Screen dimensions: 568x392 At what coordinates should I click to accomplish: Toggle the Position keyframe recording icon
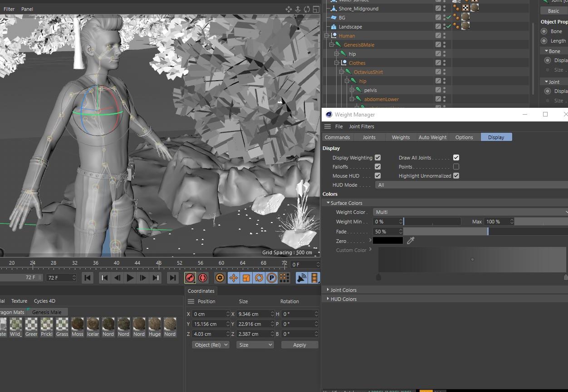[x=234, y=278]
